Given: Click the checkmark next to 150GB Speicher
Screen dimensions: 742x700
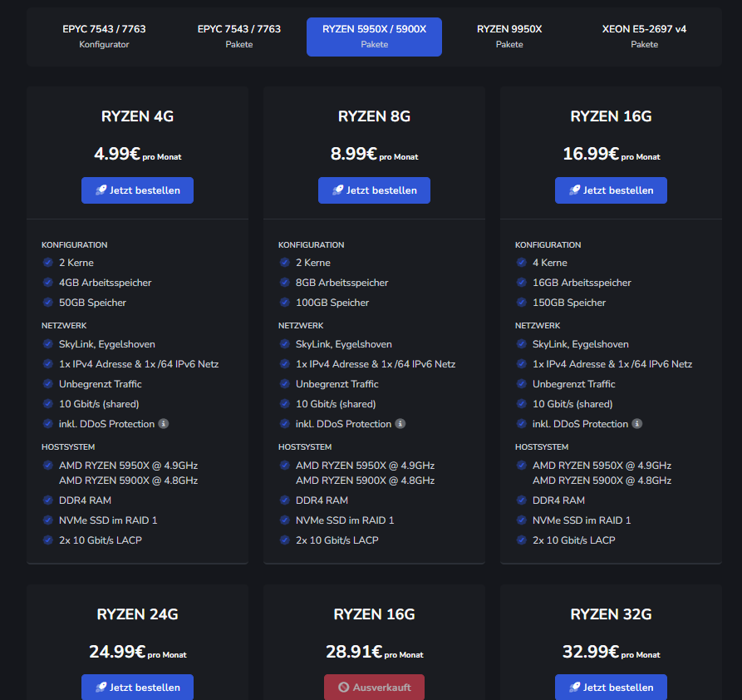Looking at the screenshot, I should (522, 303).
